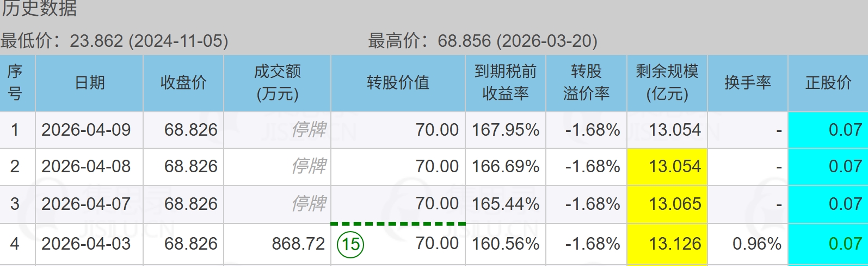Click the 停牌 label in the 2026-04-08 row
The height and width of the screenshot is (266, 868).
coord(309,166)
